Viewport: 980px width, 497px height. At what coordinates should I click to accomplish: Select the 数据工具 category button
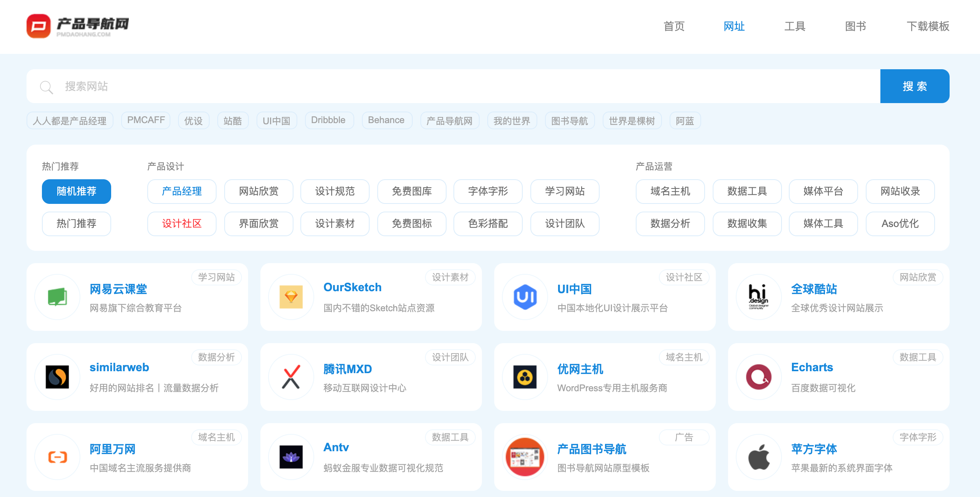[747, 192]
